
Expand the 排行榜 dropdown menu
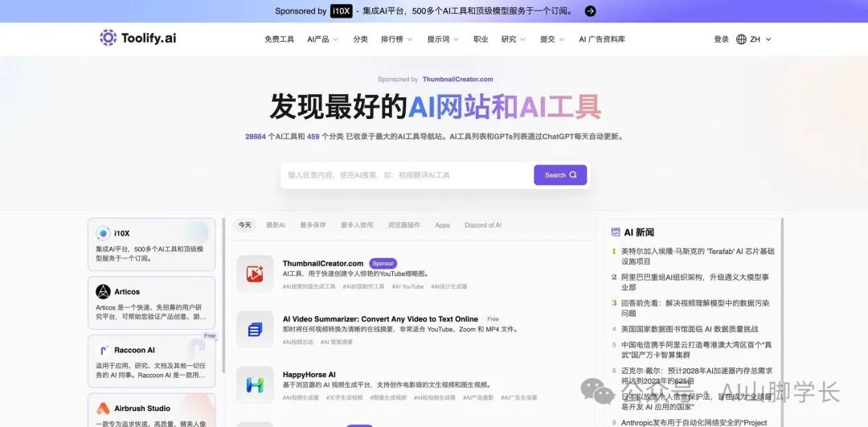[x=397, y=39]
